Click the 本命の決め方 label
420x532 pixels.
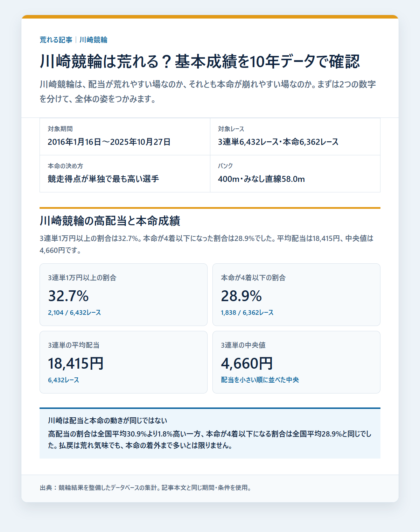pos(65,166)
